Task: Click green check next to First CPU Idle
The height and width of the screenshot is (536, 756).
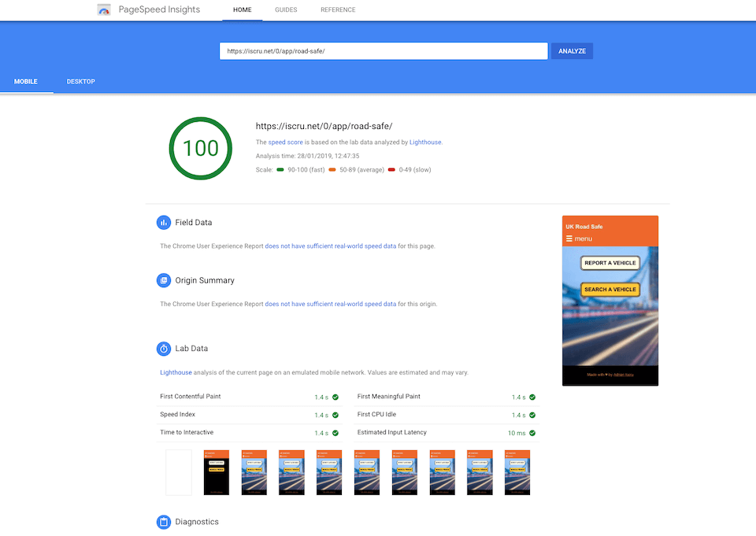Action: [x=532, y=415]
